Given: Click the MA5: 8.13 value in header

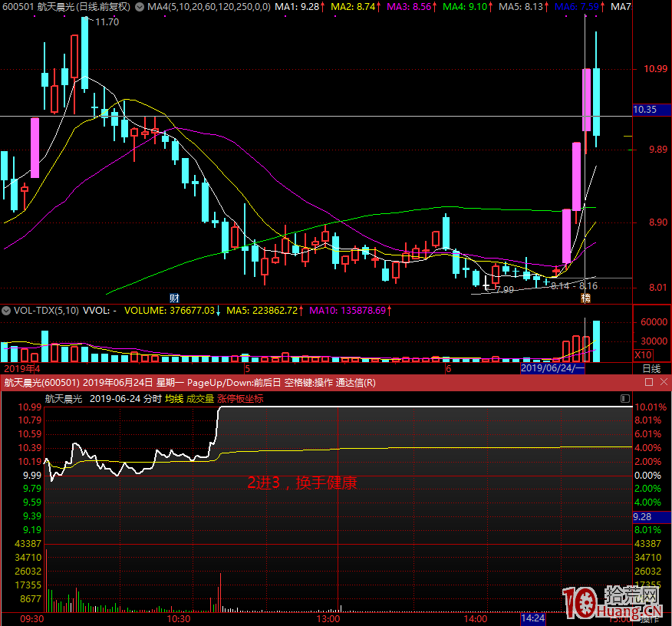Looking at the screenshot, I should click(521, 7).
